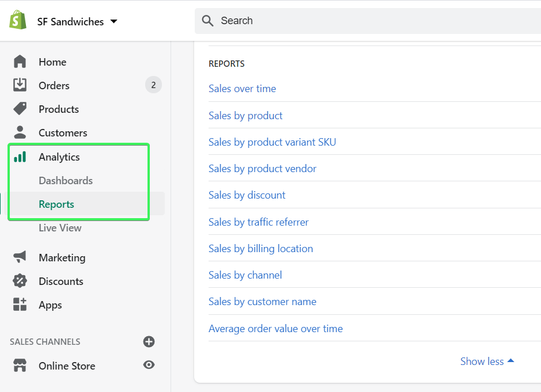Open Apps in the sidebar
This screenshot has width=541, height=392.
click(50, 306)
